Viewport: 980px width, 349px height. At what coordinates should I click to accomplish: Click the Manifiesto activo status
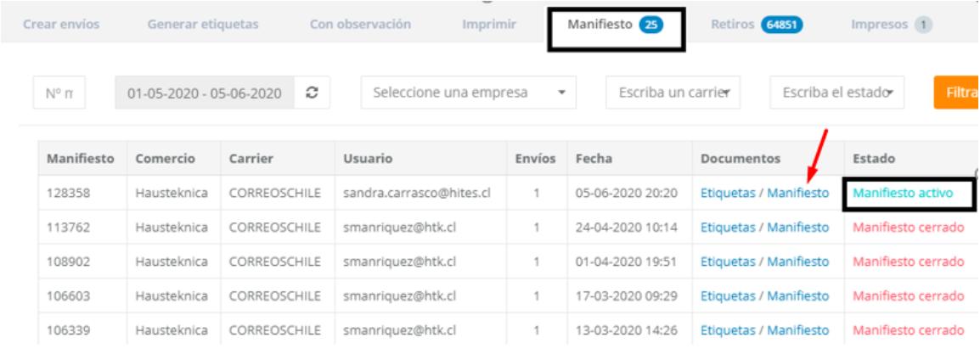[903, 193]
